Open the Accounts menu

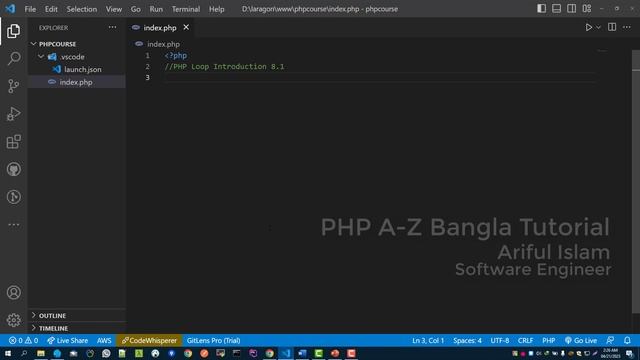coord(13,293)
